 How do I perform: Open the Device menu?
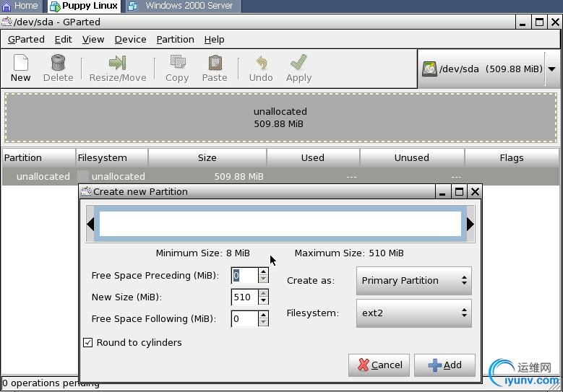tap(130, 40)
